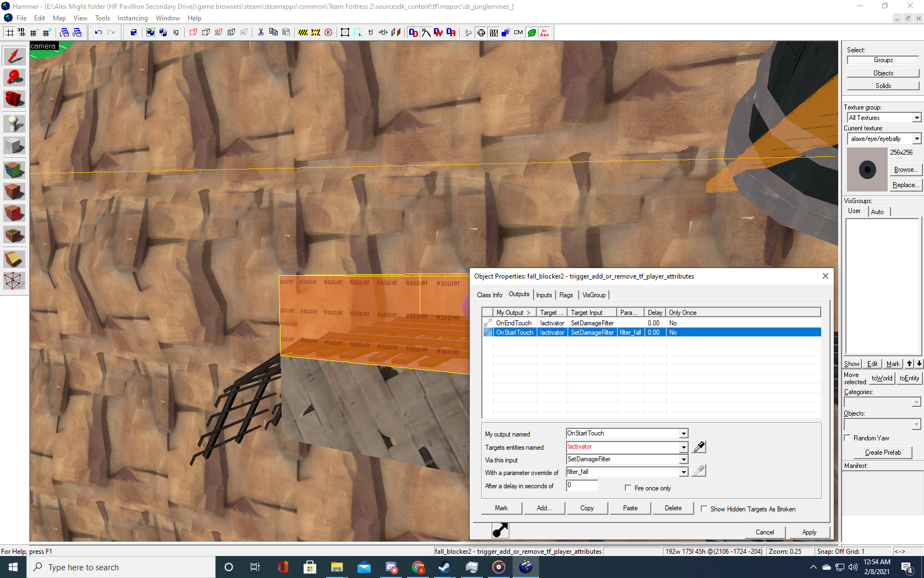Open File Explorer from taskbar
Screen dimensions: 924x578
pos(337,567)
